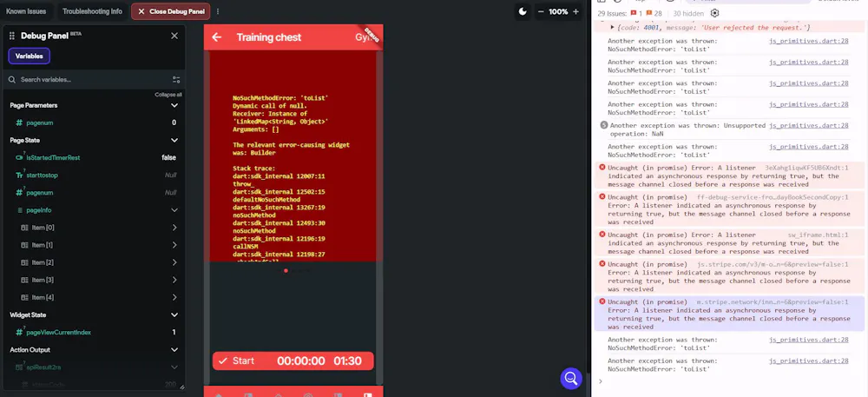Click the error icon on the js.stripe.com message
The width and height of the screenshot is (868, 397).
point(602,264)
